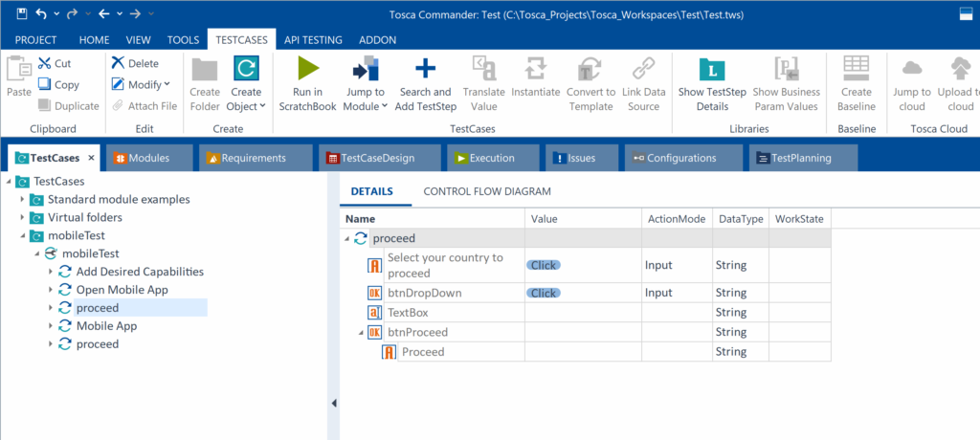Collapse the mobileTest folder
This screenshot has height=440, width=980.
(23, 235)
